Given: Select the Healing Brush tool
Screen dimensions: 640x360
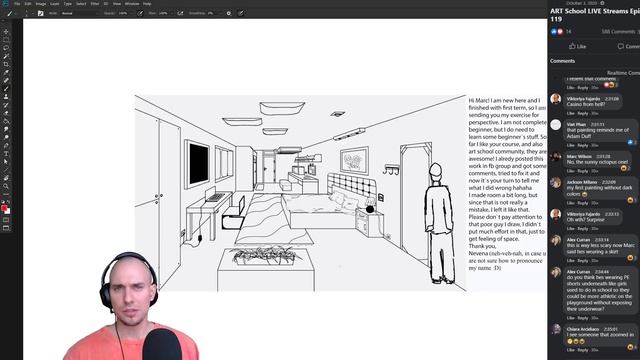Looking at the screenshot, I should (6, 80).
